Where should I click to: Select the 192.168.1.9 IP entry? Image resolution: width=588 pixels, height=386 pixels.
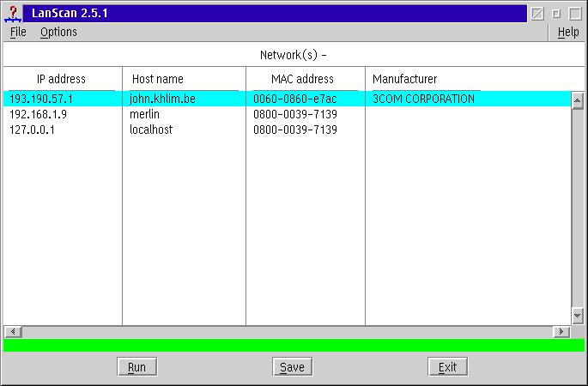[x=39, y=114]
